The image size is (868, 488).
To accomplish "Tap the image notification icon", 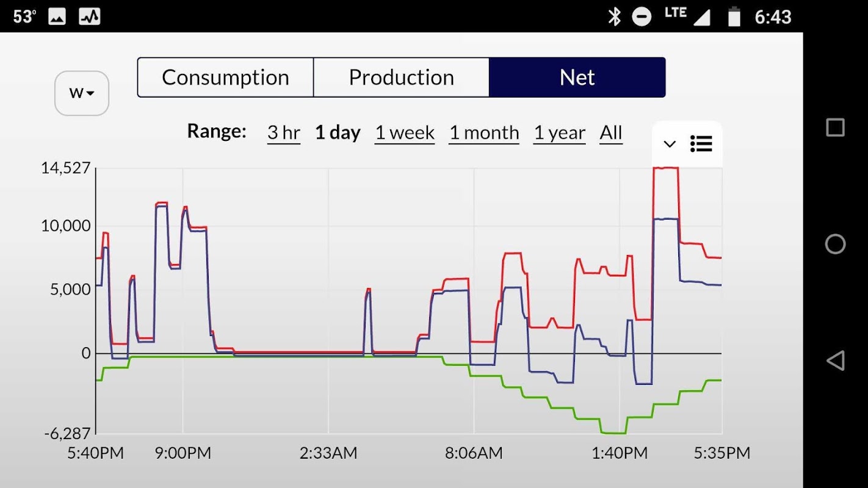I will [57, 16].
